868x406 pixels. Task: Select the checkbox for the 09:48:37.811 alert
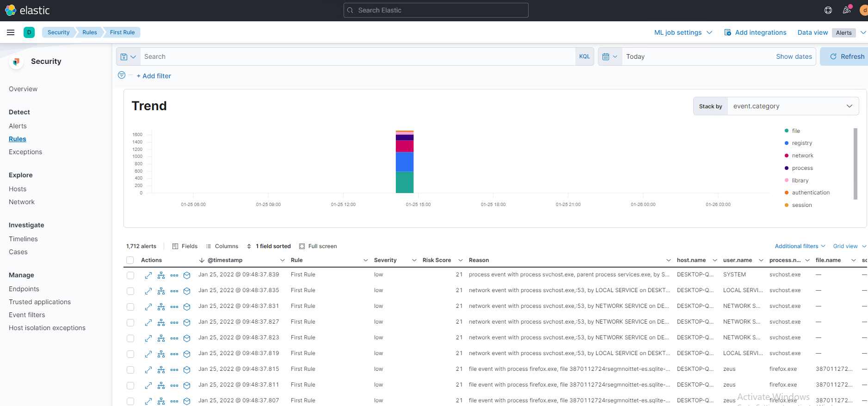pos(130,386)
